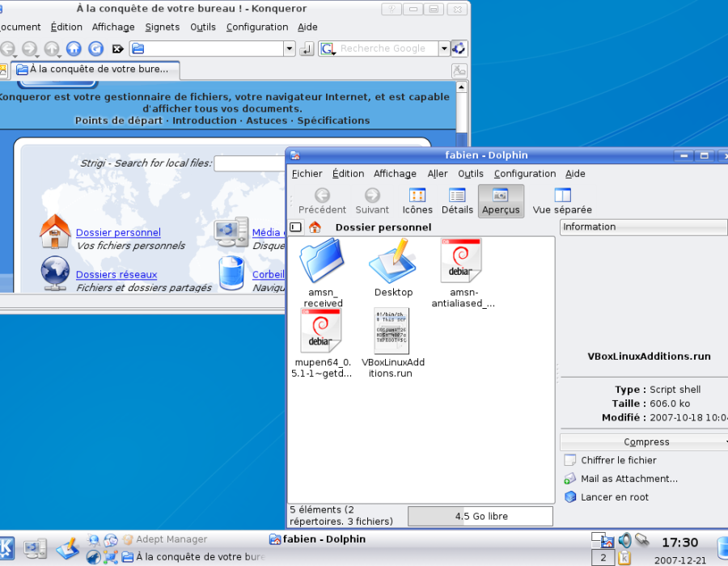Open the KDE K menu in taskbar
728x566 pixels.
7,548
